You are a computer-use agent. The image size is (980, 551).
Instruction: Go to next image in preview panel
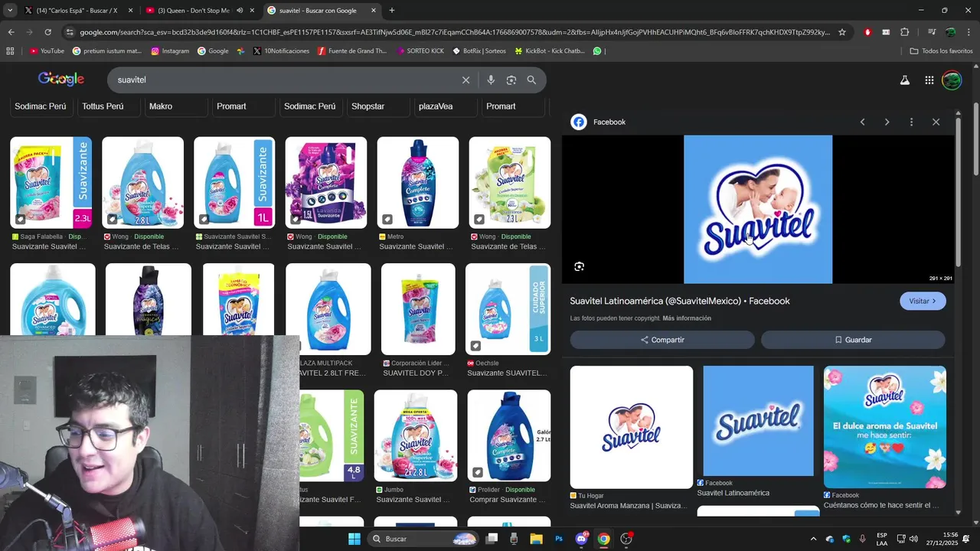click(x=887, y=122)
